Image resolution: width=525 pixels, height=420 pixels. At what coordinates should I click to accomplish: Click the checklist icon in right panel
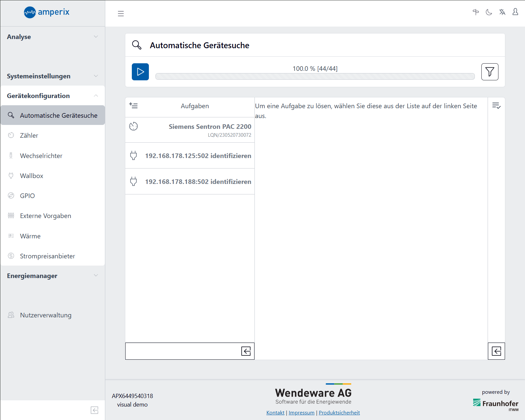coord(496,106)
